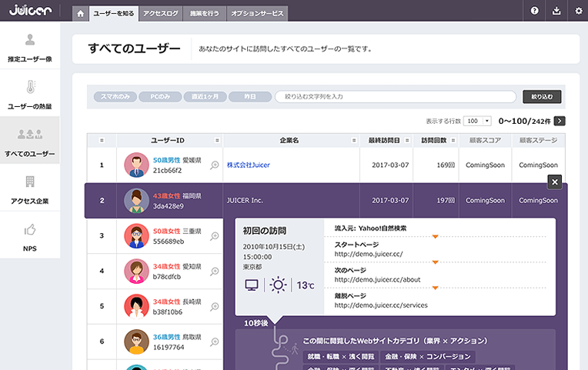
Task: Go to NPS thumbs-up sidebar item
Action: click(x=30, y=237)
